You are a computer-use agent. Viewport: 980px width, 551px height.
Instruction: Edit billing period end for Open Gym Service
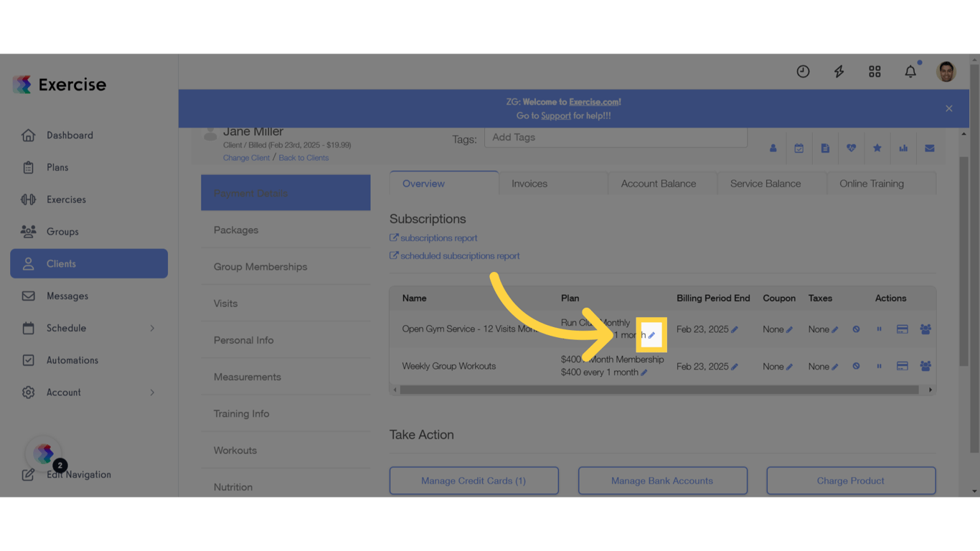[x=735, y=329]
